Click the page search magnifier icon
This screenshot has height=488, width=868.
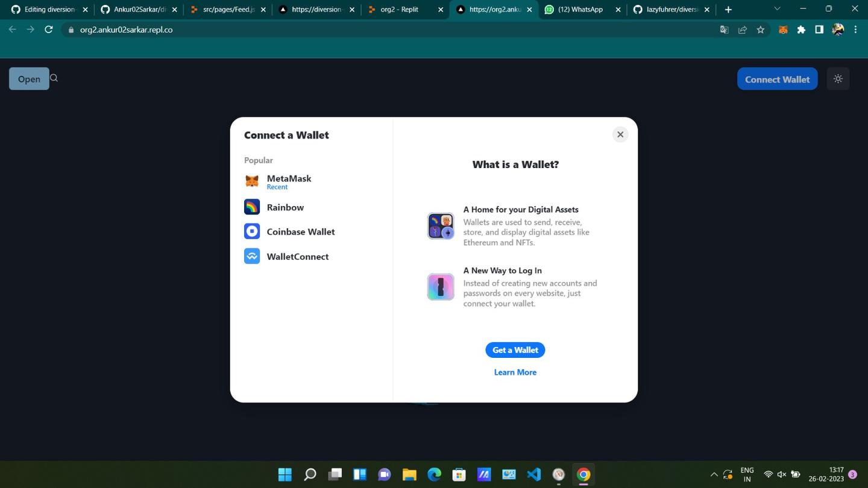54,78
